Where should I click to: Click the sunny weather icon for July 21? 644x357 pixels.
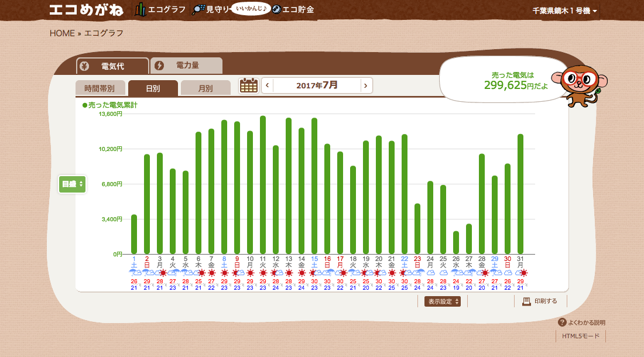pos(392,273)
